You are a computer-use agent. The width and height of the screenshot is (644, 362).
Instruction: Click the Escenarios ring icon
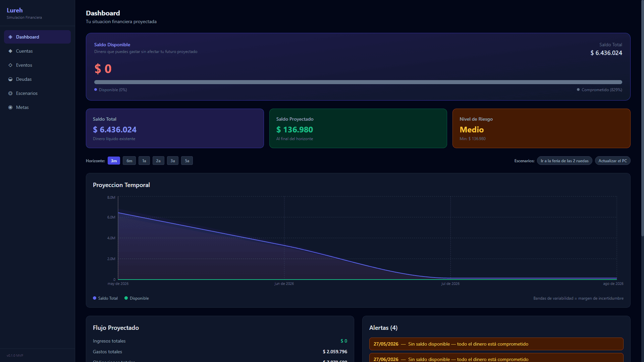(10, 93)
